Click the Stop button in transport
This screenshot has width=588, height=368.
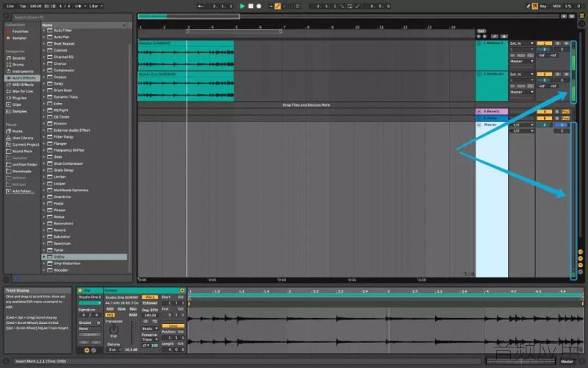coord(251,6)
